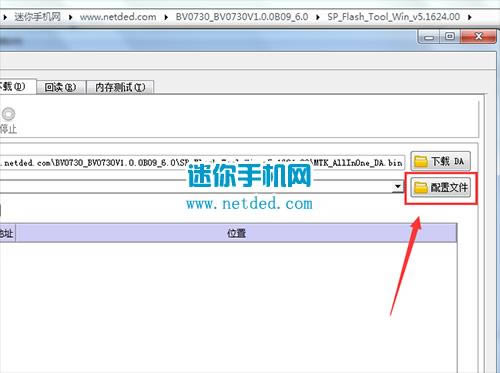500x373 pixels.
Task: Click the scatter file path combo box
Action: (x=201, y=187)
